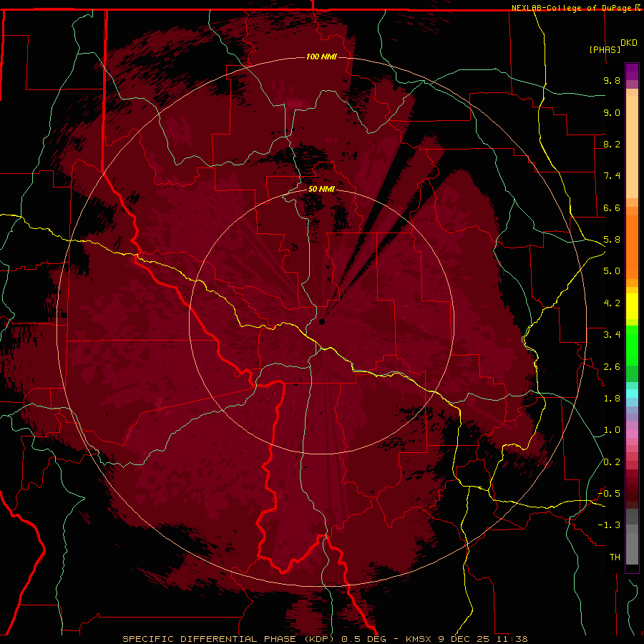The image size is (644, 644).
Task: Click the [PHAS] units label
Action: (x=605, y=49)
